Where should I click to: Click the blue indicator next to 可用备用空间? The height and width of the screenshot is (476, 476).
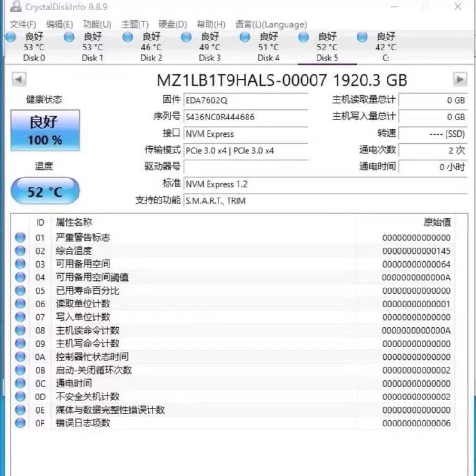(x=20, y=264)
